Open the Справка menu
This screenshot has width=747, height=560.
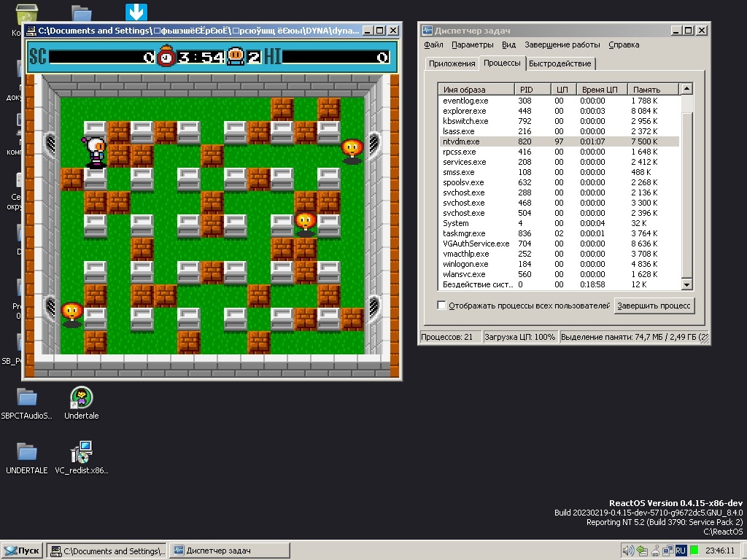624,44
